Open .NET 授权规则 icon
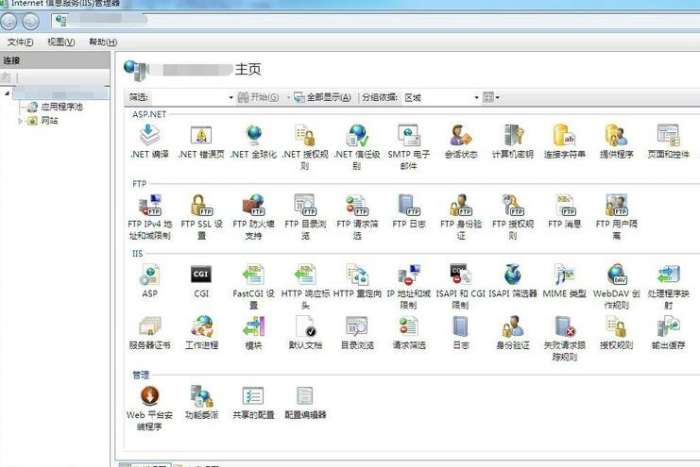The height and width of the screenshot is (467, 700). coord(305,147)
